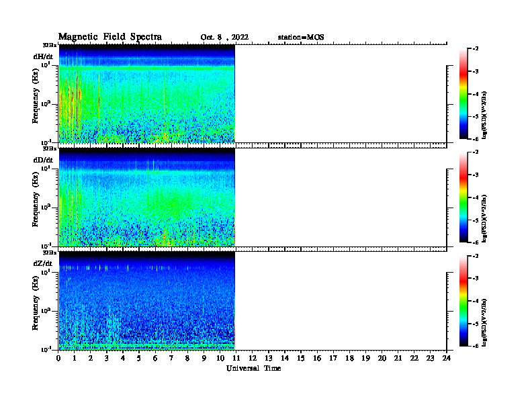Click hour 9 on the time axis
532x411 pixels.
tap(204, 358)
